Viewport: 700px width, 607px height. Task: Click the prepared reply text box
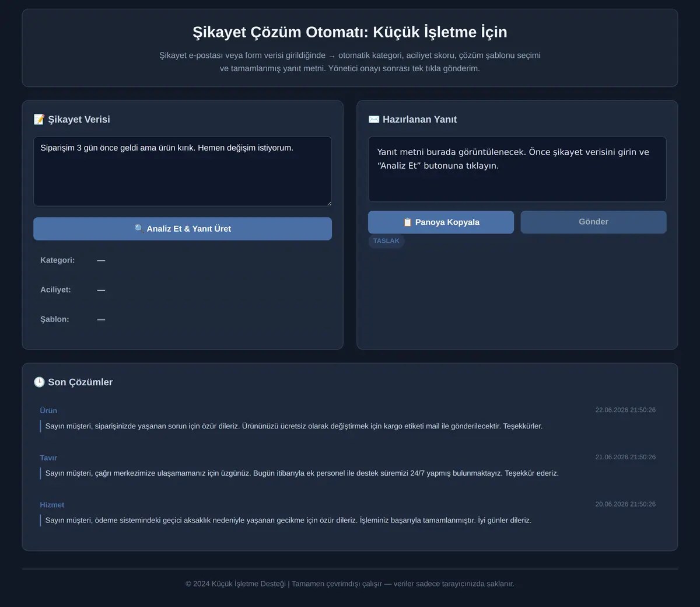coord(517,169)
